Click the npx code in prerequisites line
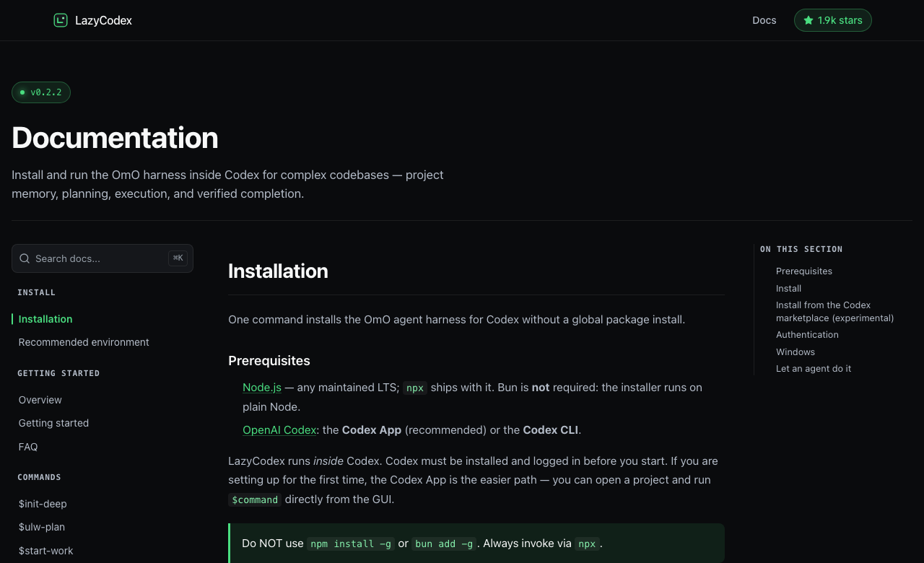 click(x=415, y=388)
